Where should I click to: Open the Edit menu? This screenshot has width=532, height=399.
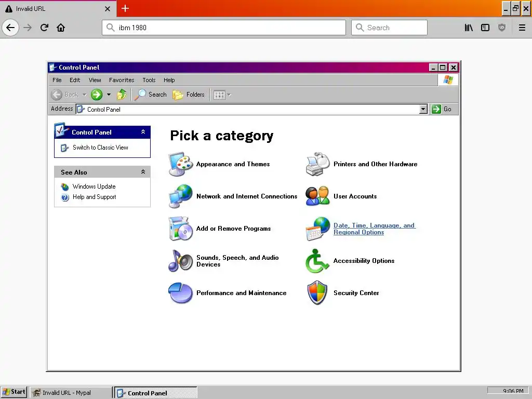tap(75, 80)
